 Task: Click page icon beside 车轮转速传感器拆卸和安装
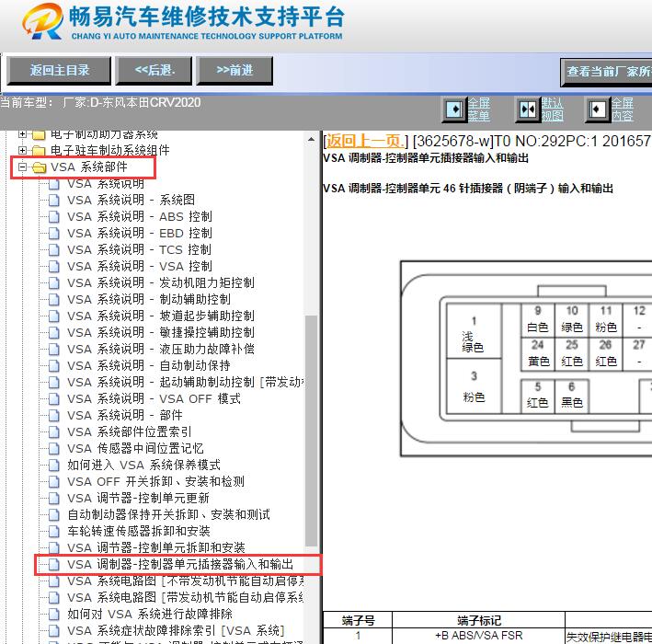click(x=53, y=531)
